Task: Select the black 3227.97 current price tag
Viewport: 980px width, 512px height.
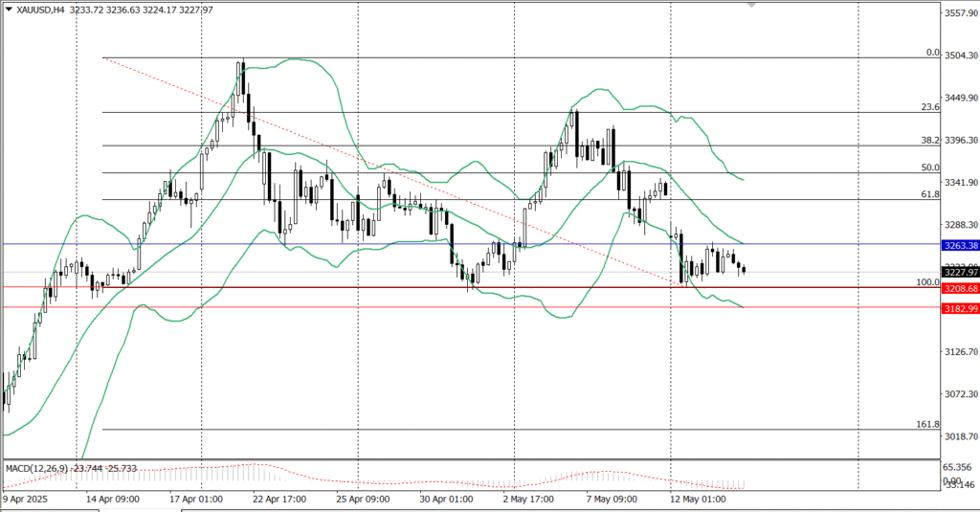Action: pos(960,273)
